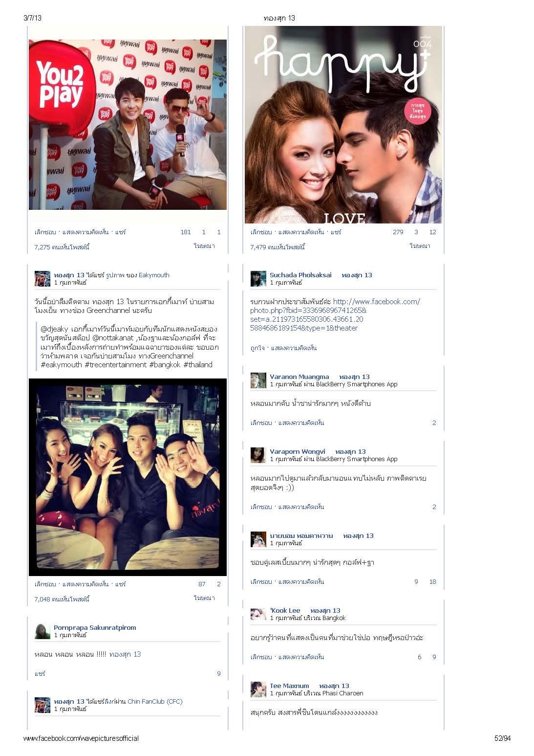This screenshot has width=534, height=756.
Task: Click Suchada Pholsaksai's profile picture
Action: pyautogui.click(x=258, y=279)
